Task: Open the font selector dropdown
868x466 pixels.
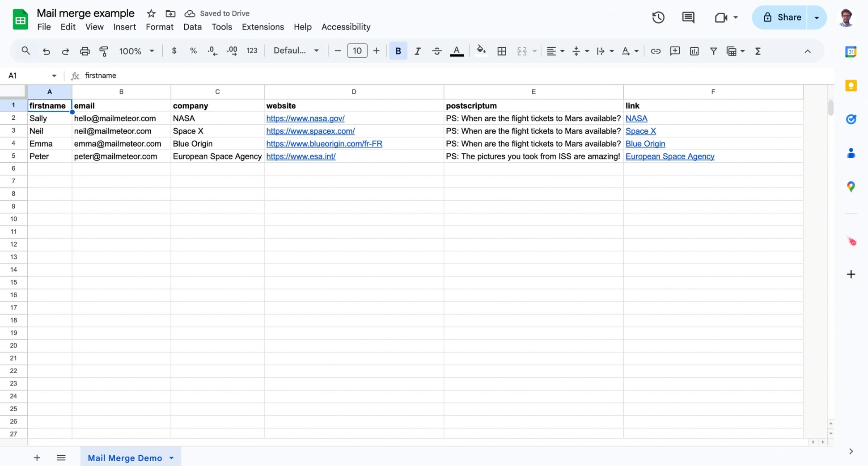Action: pos(296,50)
